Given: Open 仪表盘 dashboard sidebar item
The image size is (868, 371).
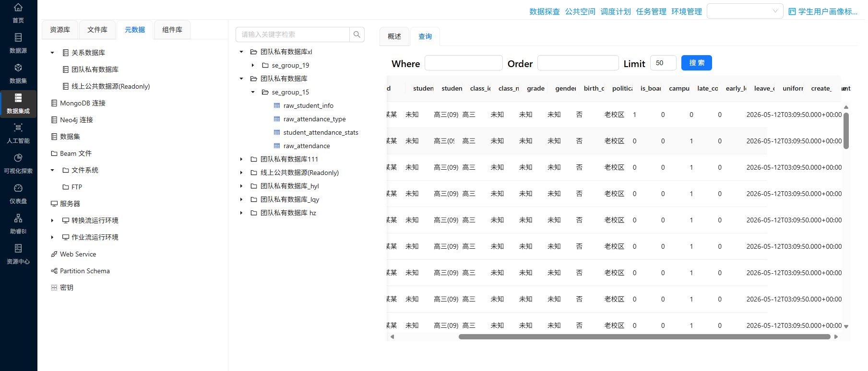Looking at the screenshot, I should point(18,194).
